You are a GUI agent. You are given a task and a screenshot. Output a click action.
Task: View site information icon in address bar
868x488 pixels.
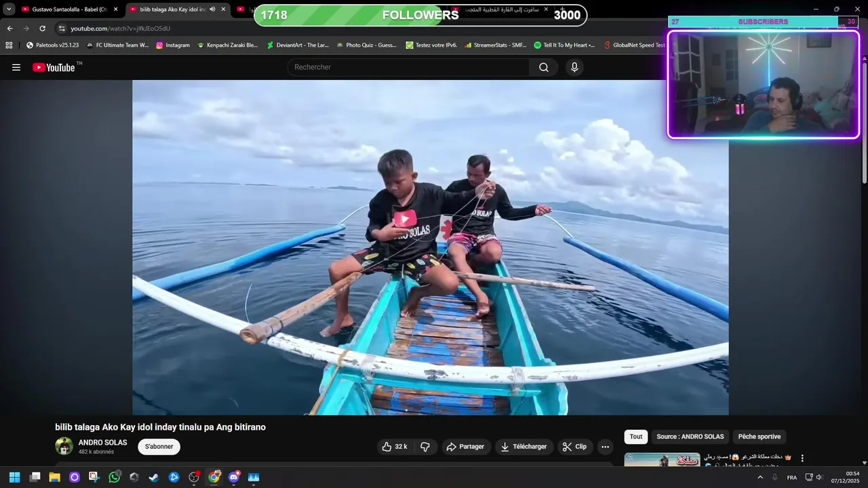(x=62, y=28)
